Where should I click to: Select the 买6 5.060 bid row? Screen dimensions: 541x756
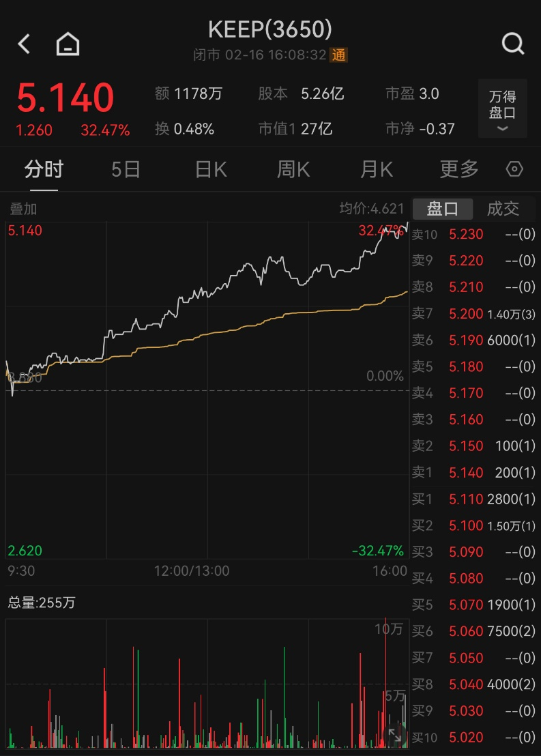(x=473, y=631)
